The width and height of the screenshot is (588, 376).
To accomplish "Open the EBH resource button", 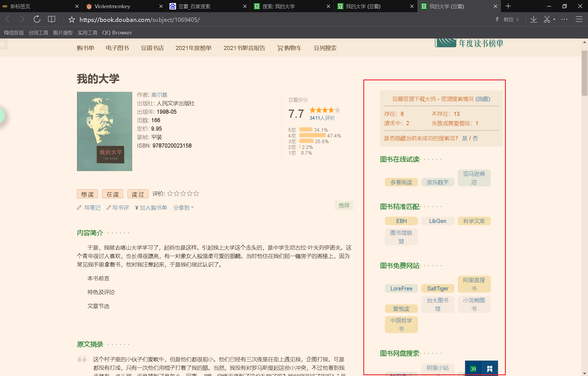I will pos(401,221).
